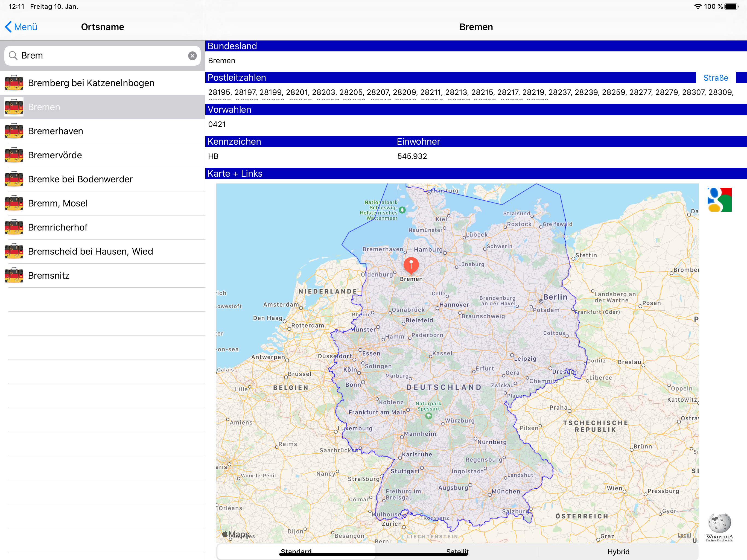Tap the suitcase flag icon beside Bremerhaven
Viewport: 747px width, 560px height.
14,131
